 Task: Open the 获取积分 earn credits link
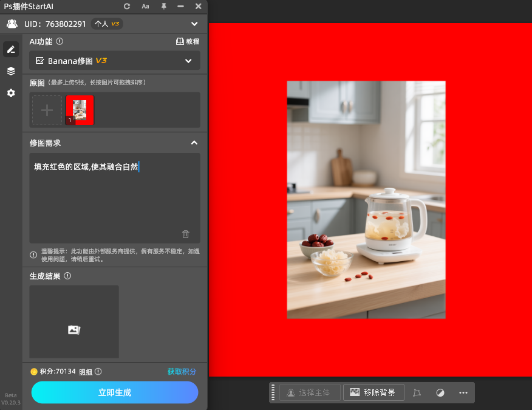(182, 371)
